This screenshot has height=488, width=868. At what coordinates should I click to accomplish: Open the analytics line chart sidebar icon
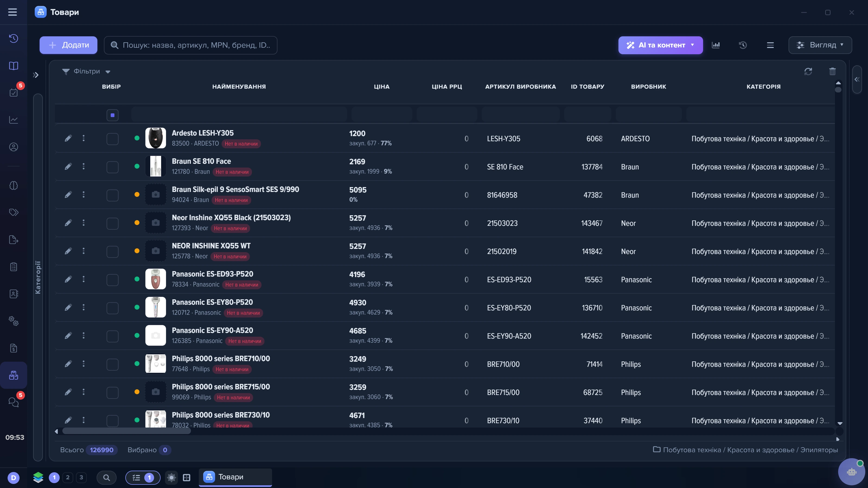click(14, 120)
